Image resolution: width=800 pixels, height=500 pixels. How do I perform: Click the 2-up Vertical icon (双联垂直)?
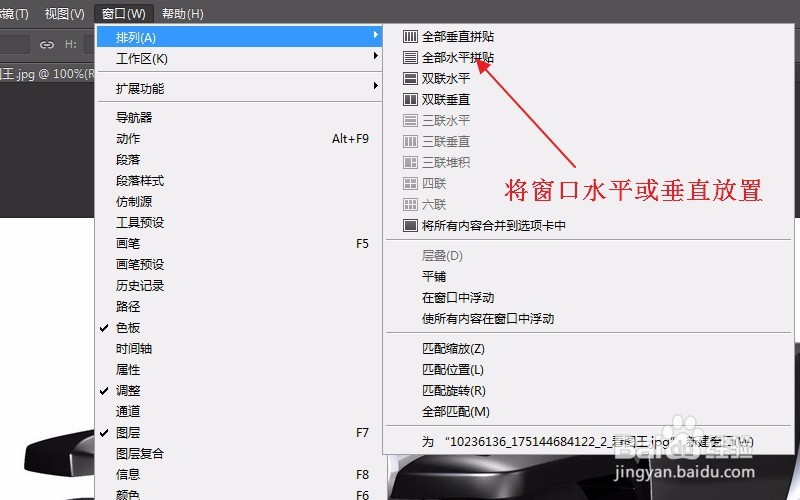pos(410,99)
